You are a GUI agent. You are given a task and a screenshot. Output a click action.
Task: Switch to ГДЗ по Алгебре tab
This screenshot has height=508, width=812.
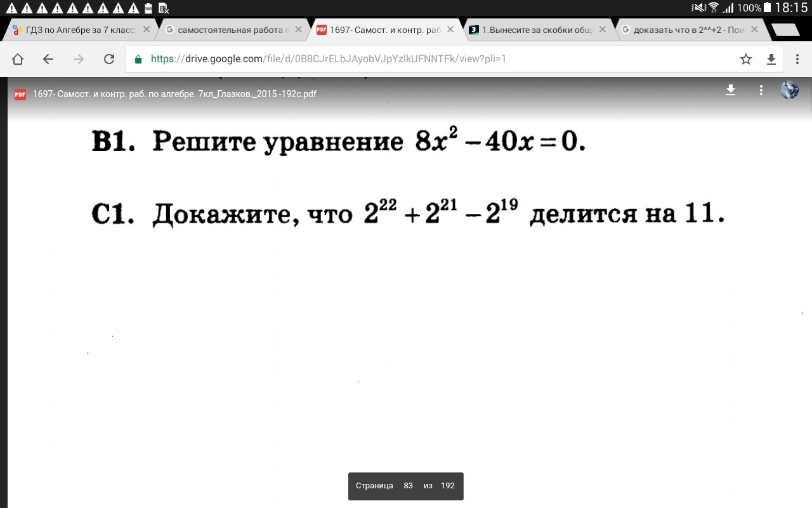[74, 30]
